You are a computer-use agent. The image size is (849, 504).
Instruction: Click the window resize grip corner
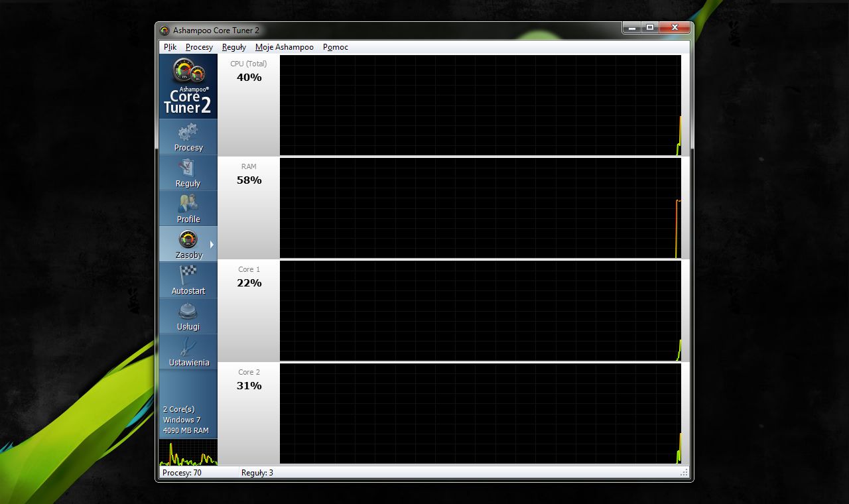tap(685, 473)
